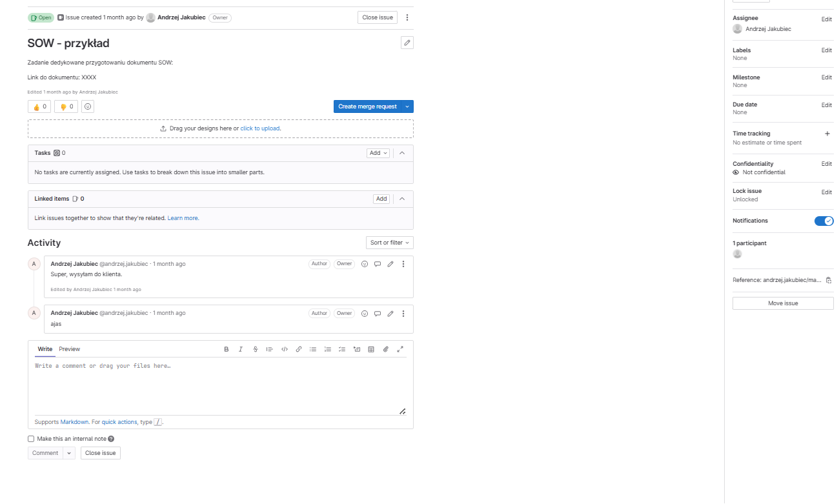Open the Add tasks dropdown
This screenshot has width=839, height=504.
click(x=378, y=153)
